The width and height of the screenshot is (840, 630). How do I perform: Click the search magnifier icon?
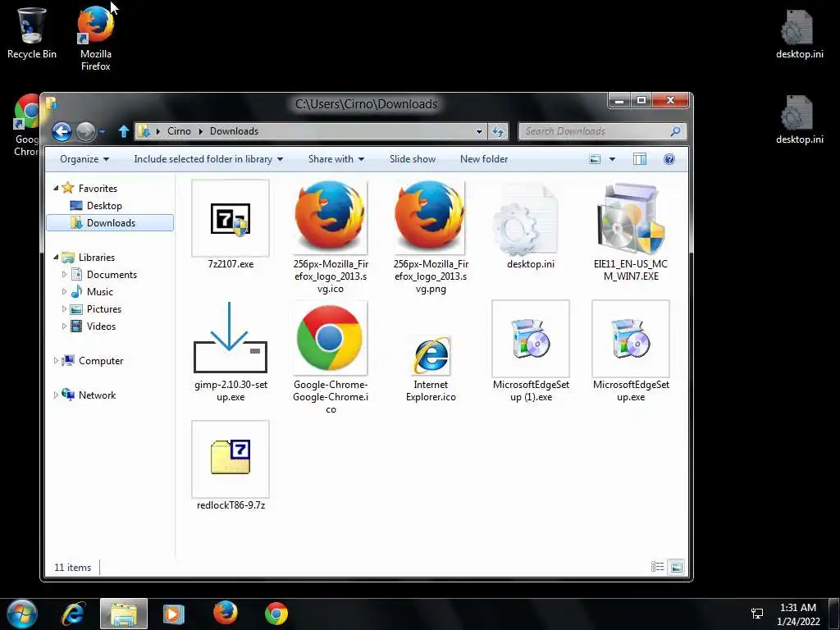676,131
